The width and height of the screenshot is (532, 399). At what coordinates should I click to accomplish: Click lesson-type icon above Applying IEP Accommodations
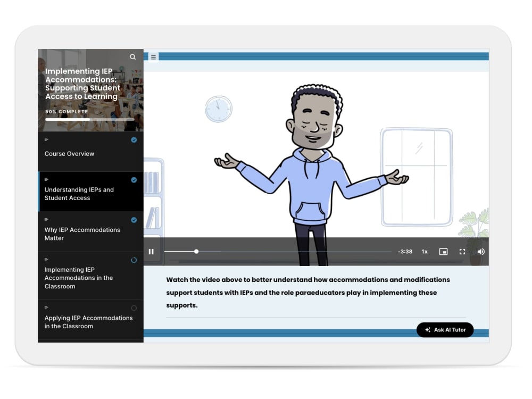point(46,307)
